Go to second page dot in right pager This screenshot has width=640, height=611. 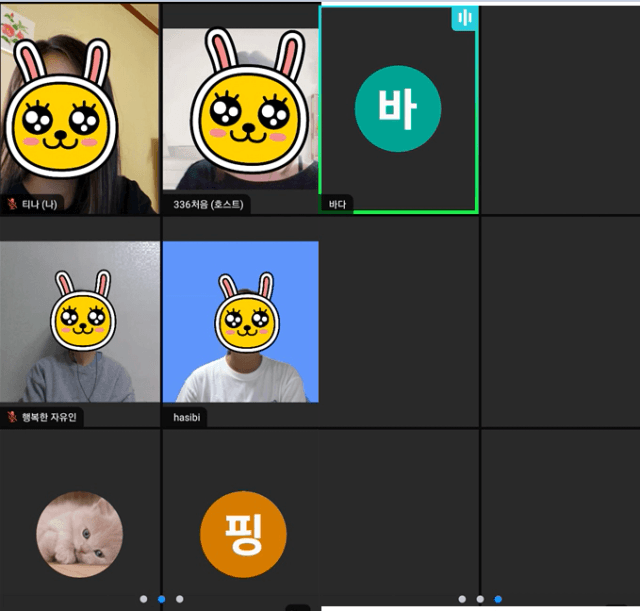coord(480,599)
